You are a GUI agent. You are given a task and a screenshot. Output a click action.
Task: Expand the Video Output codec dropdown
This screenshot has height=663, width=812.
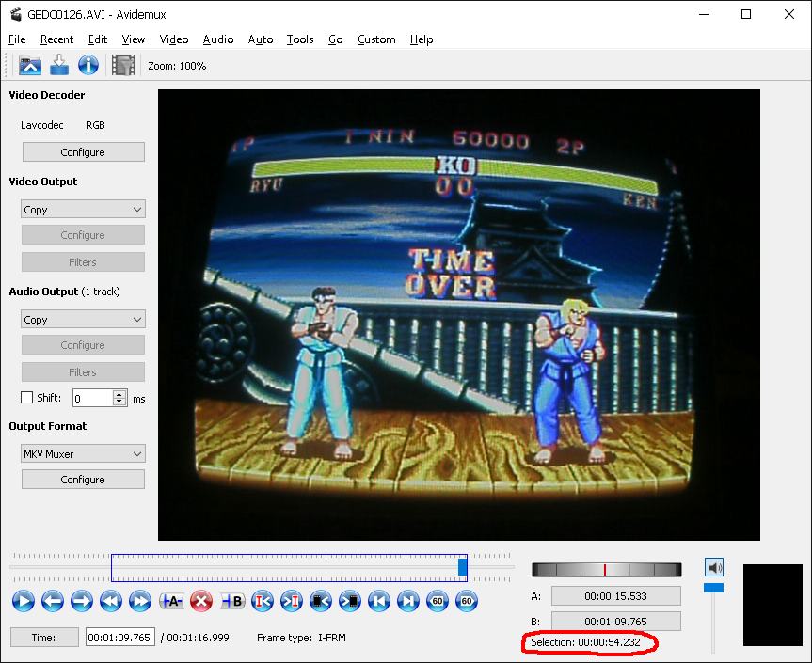(x=83, y=209)
